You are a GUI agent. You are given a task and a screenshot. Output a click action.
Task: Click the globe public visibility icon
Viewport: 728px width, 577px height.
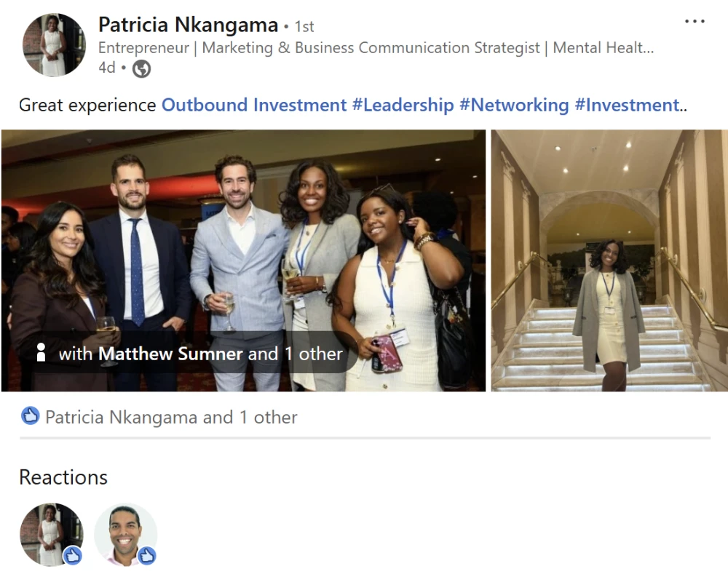(141, 68)
